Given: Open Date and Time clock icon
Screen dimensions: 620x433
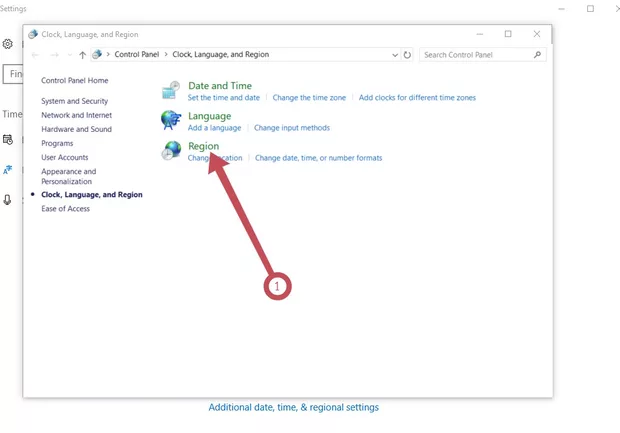Looking at the screenshot, I should tap(171, 90).
